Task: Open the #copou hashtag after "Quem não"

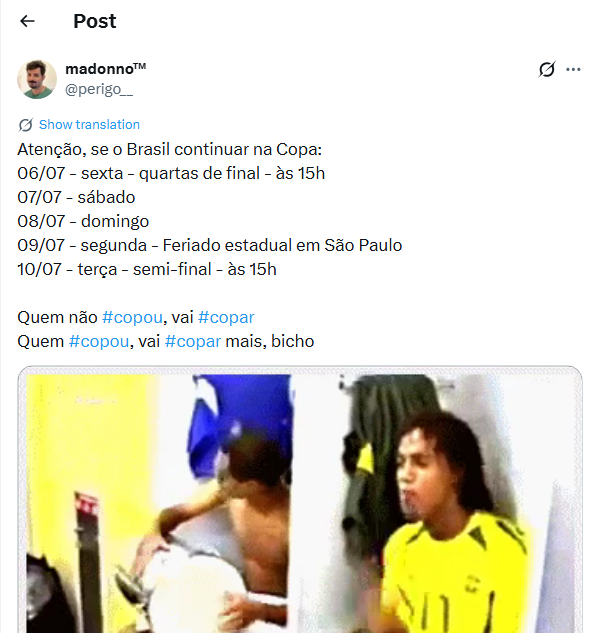Action: [132, 317]
